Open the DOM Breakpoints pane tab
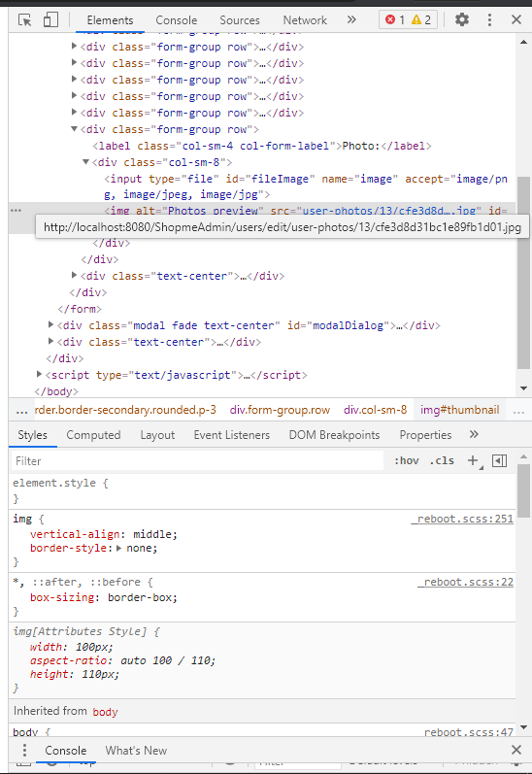 click(334, 435)
